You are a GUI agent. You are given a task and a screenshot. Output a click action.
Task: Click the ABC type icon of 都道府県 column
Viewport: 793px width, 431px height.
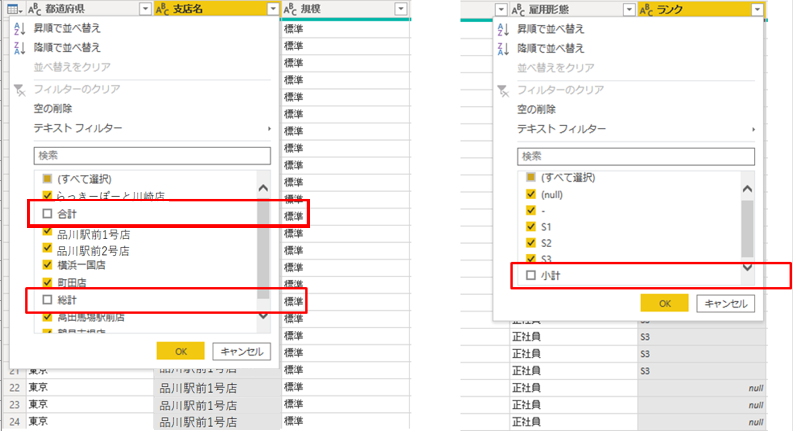tap(35, 9)
